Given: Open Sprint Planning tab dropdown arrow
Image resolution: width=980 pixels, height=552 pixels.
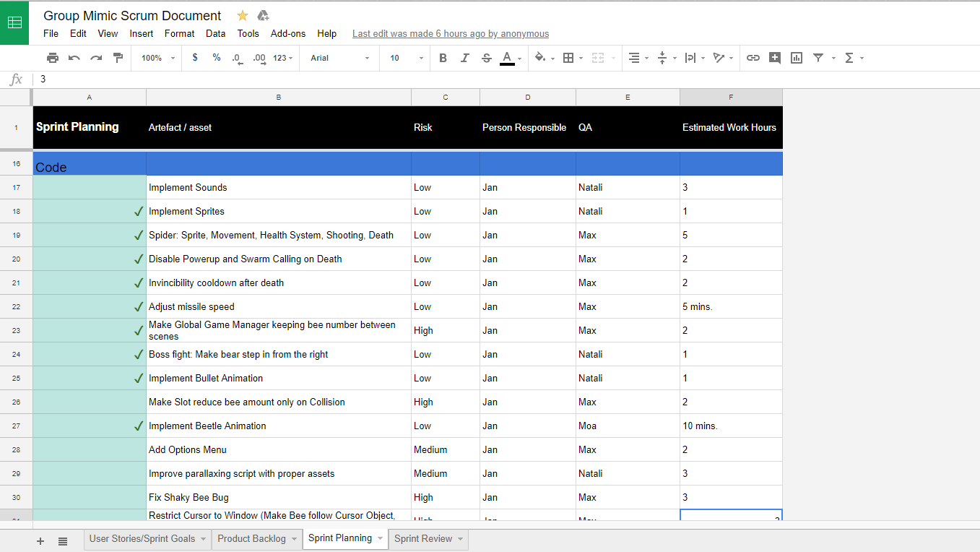Looking at the screenshot, I should [381, 538].
